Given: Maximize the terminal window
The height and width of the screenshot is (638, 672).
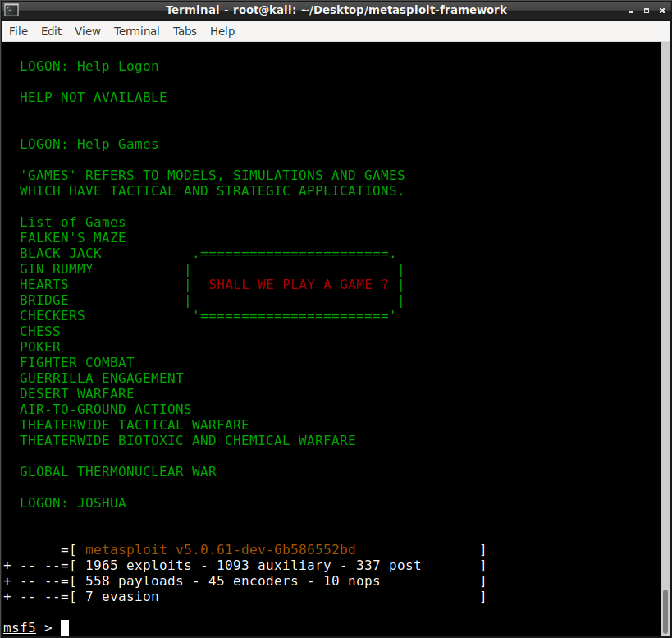Looking at the screenshot, I should pyautogui.click(x=647, y=11).
